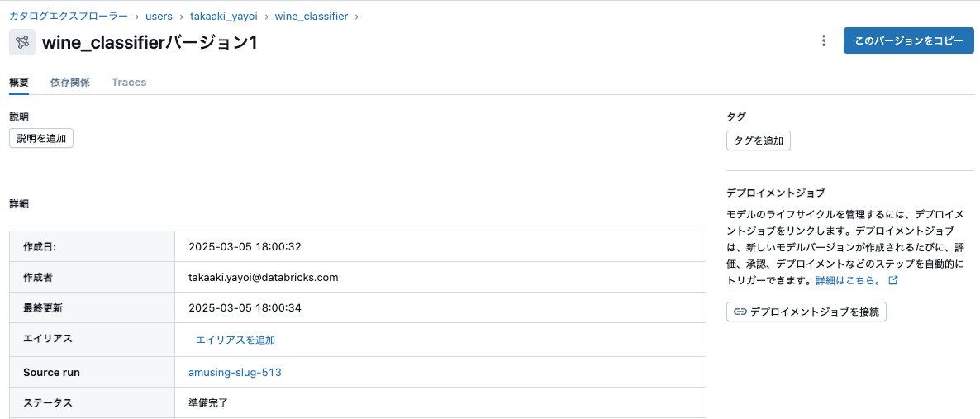Click the creation date 2025-03-05 18:00:32
This screenshot has width=980, height=419.
(x=245, y=246)
